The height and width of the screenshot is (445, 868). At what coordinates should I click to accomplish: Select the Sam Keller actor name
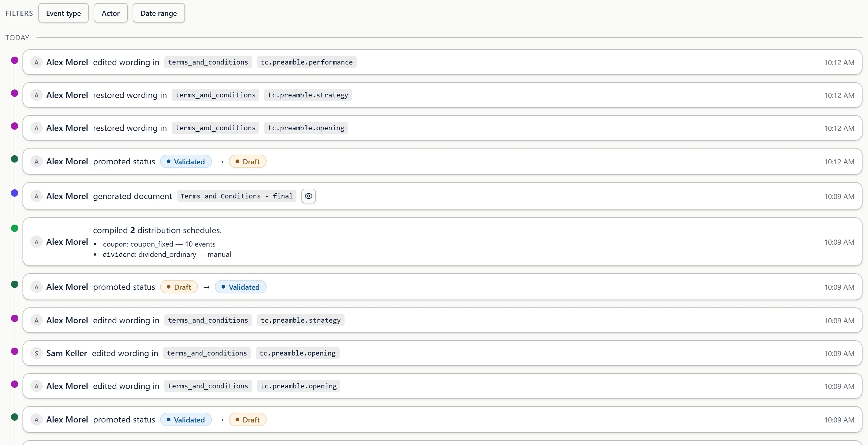[66, 353]
